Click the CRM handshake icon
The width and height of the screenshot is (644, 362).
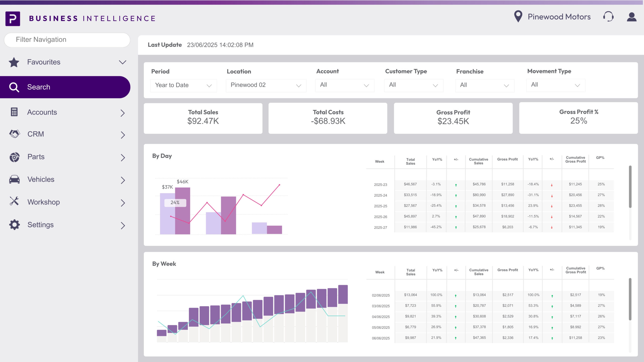[14, 134]
